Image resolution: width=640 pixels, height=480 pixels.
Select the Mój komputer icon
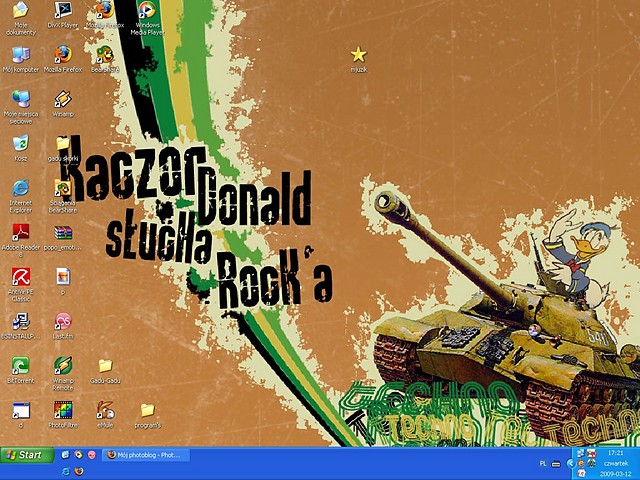coord(21,60)
